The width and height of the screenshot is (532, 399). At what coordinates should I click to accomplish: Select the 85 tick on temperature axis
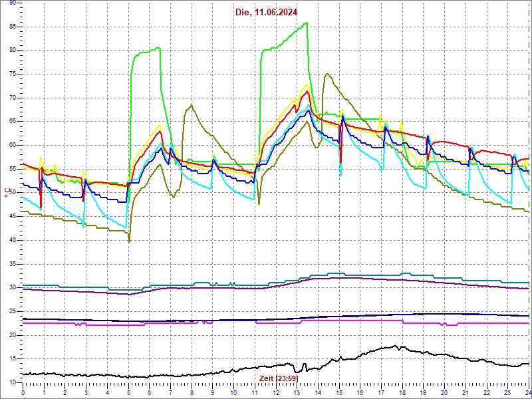click(12, 27)
